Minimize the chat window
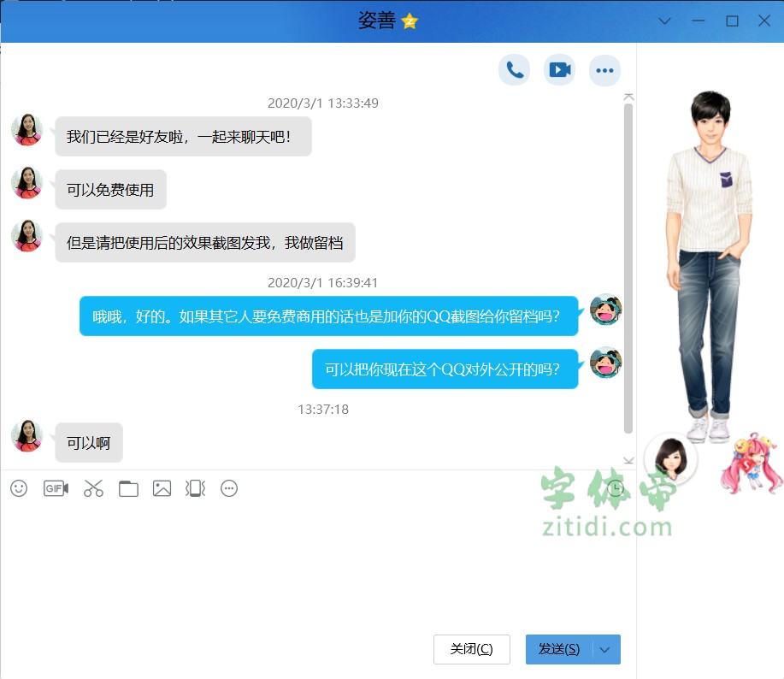The image size is (784, 679). (x=699, y=21)
